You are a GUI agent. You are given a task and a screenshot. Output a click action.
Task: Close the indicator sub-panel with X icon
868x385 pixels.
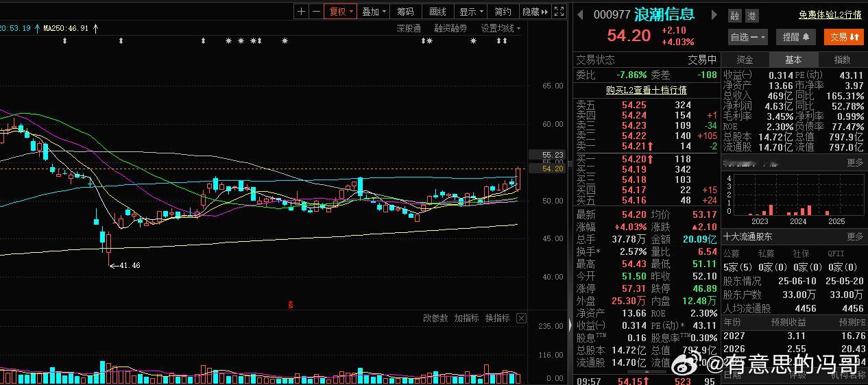pyautogui.click(x=521, y=318)
